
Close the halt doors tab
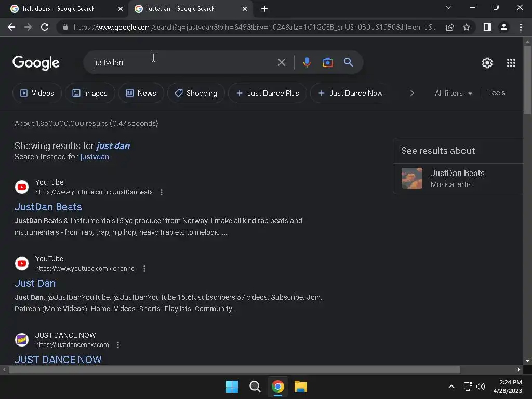click(x=121, y=9)
